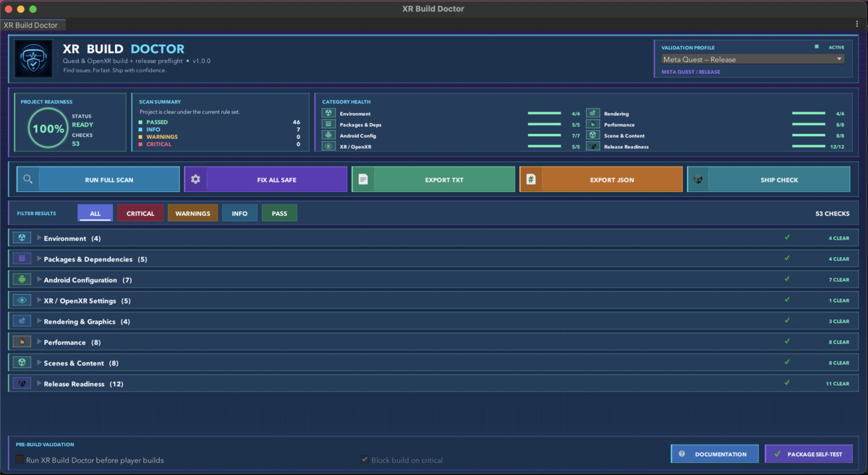Expand the Environment (4) group
The width and height of the screenshot is (868, 475).
(x=39, y=238)
